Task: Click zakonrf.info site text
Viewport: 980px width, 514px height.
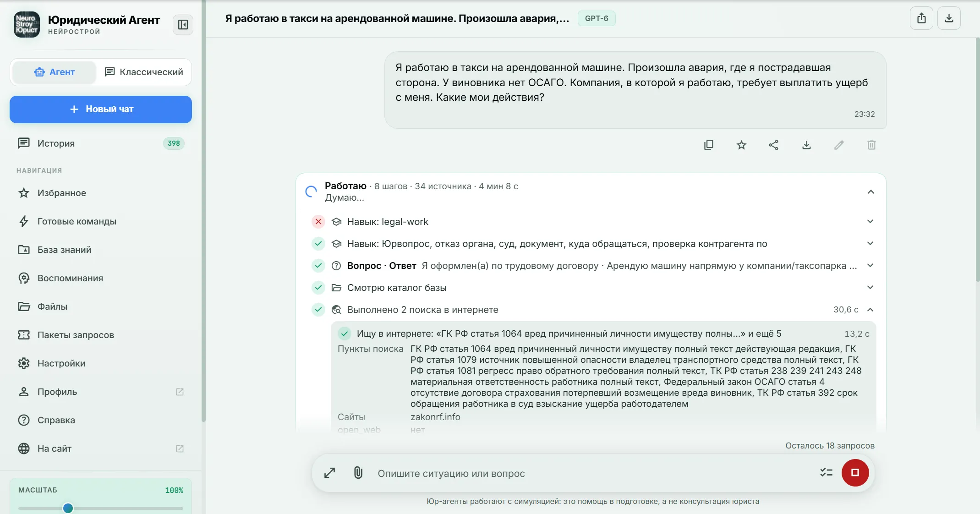Action: click(x=435, y=417)
